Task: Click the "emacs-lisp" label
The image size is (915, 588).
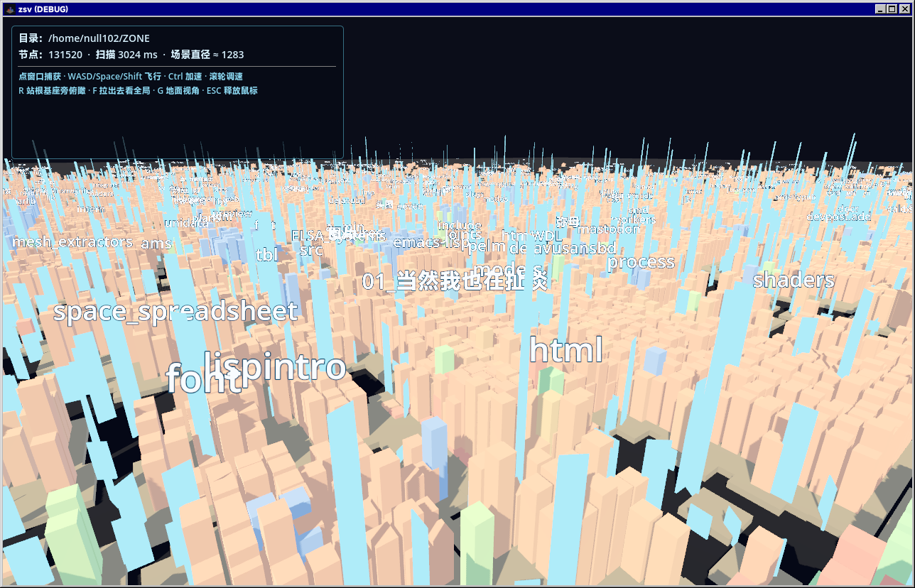Action: click(431, 242)
